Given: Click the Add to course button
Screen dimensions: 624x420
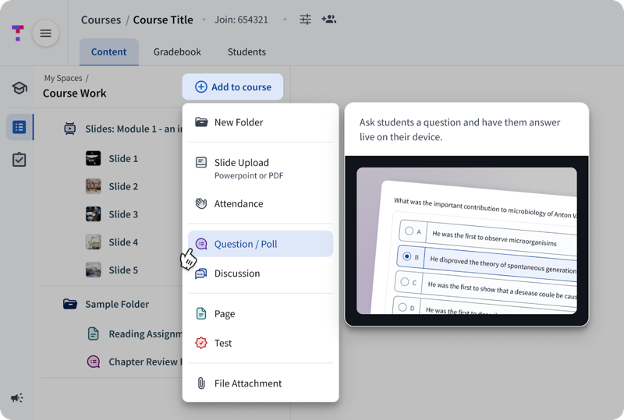Looking at the screenshot, I should point(233,87).
